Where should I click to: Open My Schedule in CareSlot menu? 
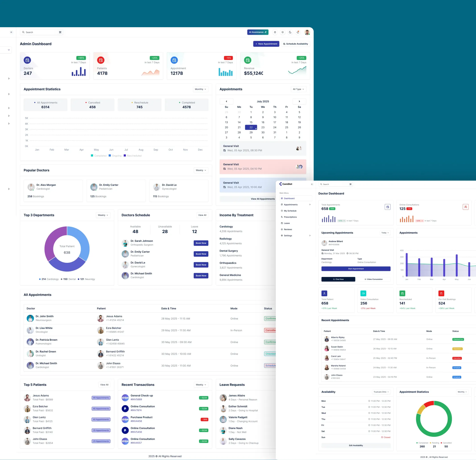pos(290,211)
